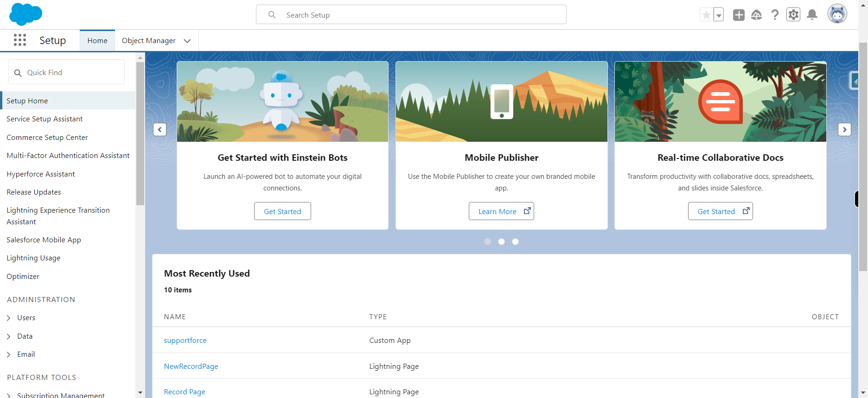Select Setup Home in the sidebar
The width and height of the screenshot is (868, 398).
[x=69, y=101]
